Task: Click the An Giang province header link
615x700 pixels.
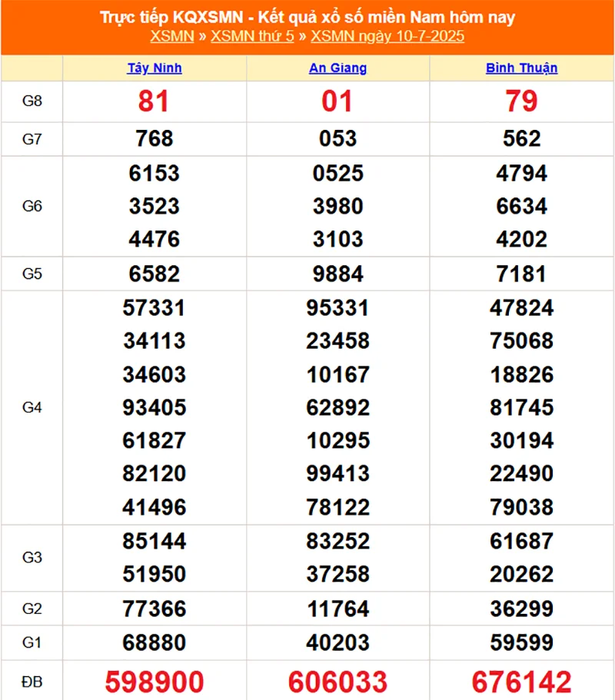Action: click(337, 68)
